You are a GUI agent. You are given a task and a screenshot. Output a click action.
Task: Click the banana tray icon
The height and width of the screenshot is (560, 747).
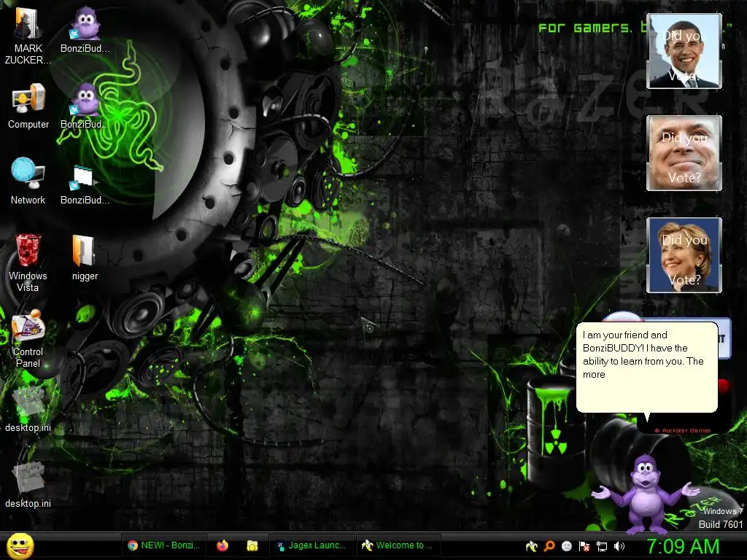(x=532, y=546)
